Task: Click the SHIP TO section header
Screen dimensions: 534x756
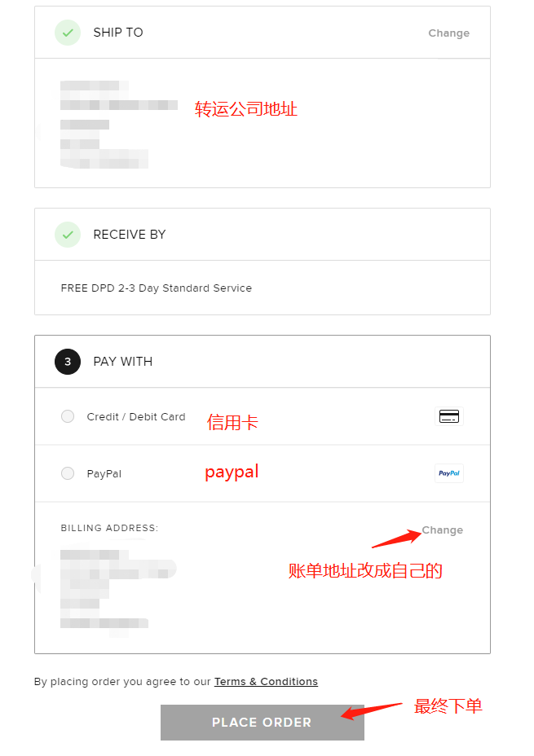Action: click(118, 33)
